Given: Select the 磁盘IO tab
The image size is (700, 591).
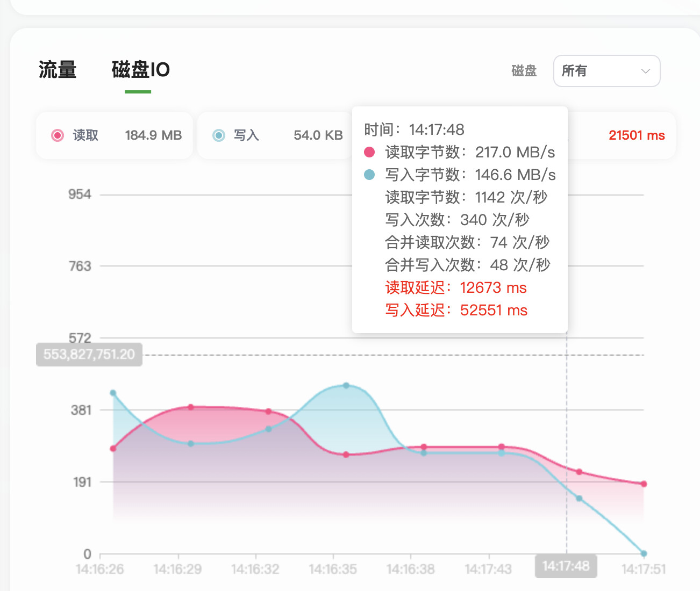Looking at the screenshot, I should 141,70.
